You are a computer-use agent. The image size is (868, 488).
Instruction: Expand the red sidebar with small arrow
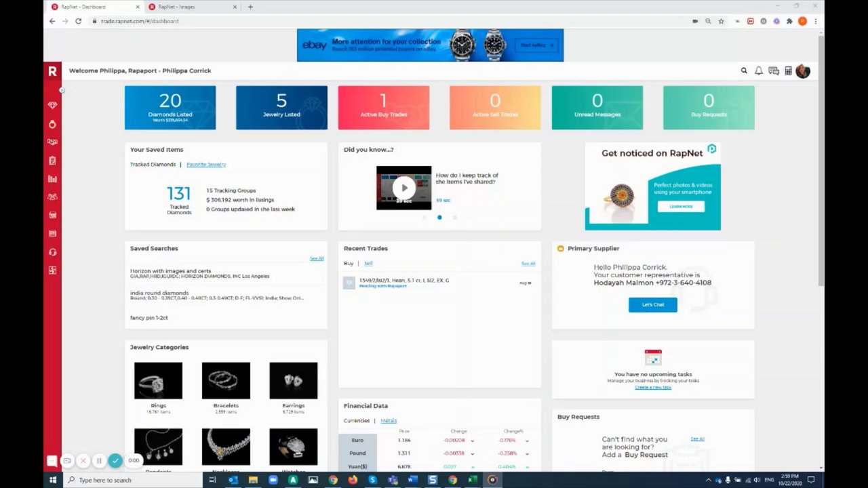tap(61, 90)
